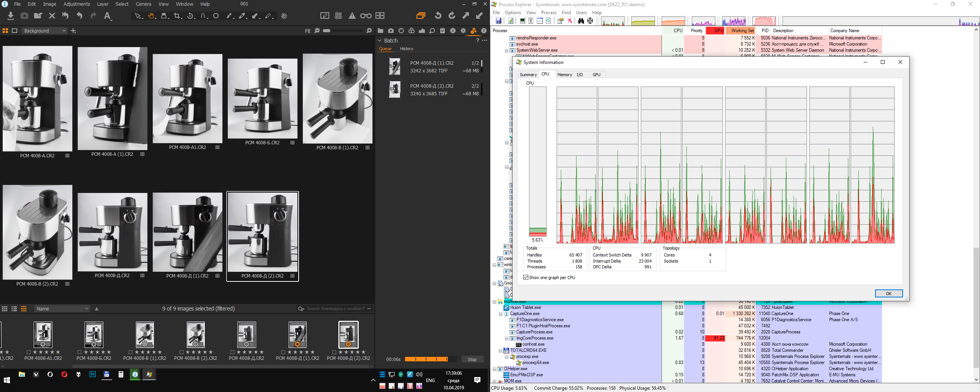Click the batch processing progress bar
Viewport: 980px width, 392px height.
[431, 359]
